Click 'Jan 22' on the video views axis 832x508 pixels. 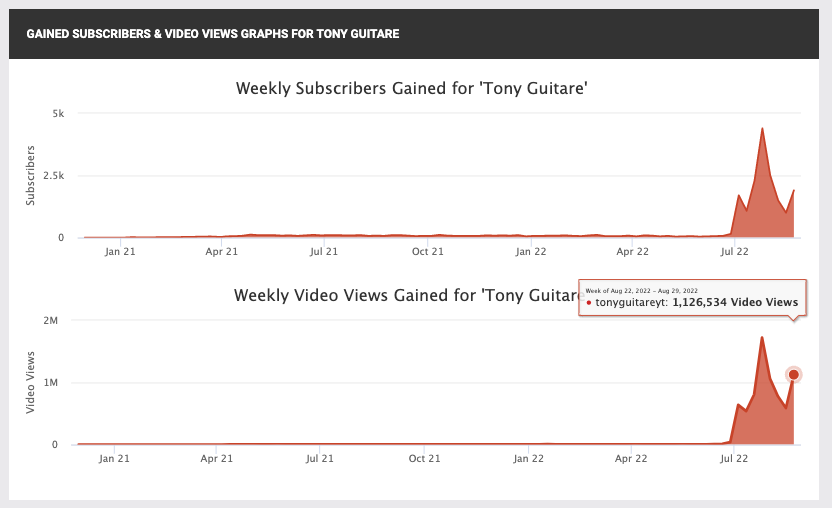(x=528, y=459)
